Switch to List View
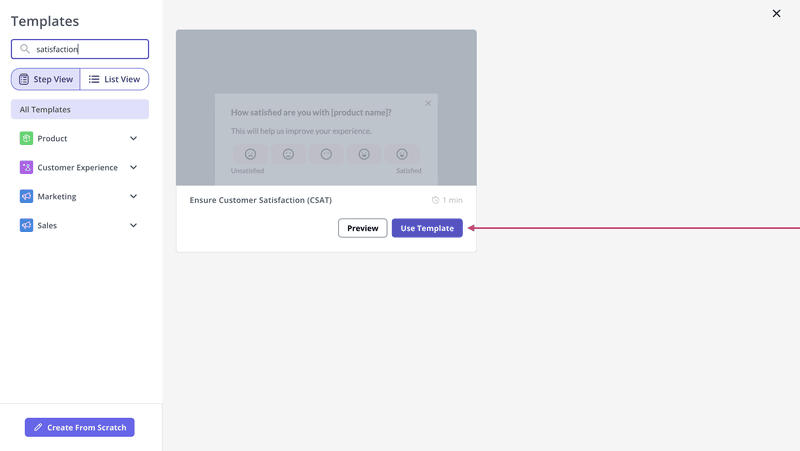Viewport: 800px width, 451px height. [x=114, y=79]
